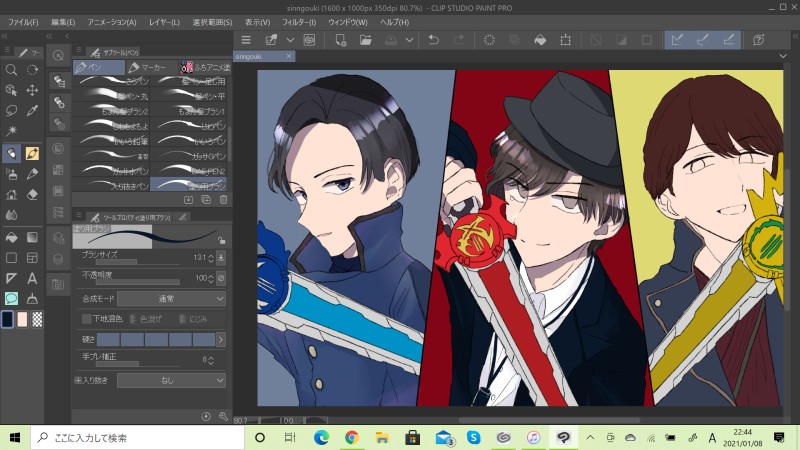800x450 pixels.
Task: Select the Correct line tool
Action: click(x=32, y=298)
